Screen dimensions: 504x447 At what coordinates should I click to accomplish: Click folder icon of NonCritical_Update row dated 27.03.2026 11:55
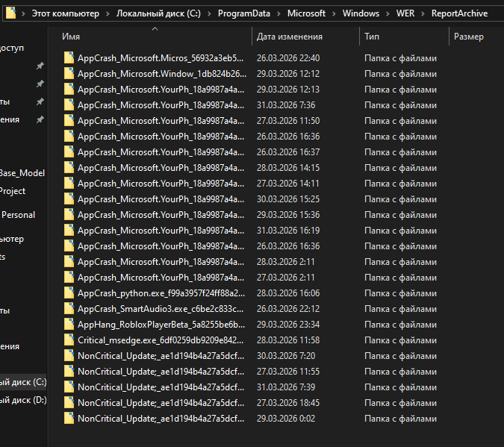69,372
